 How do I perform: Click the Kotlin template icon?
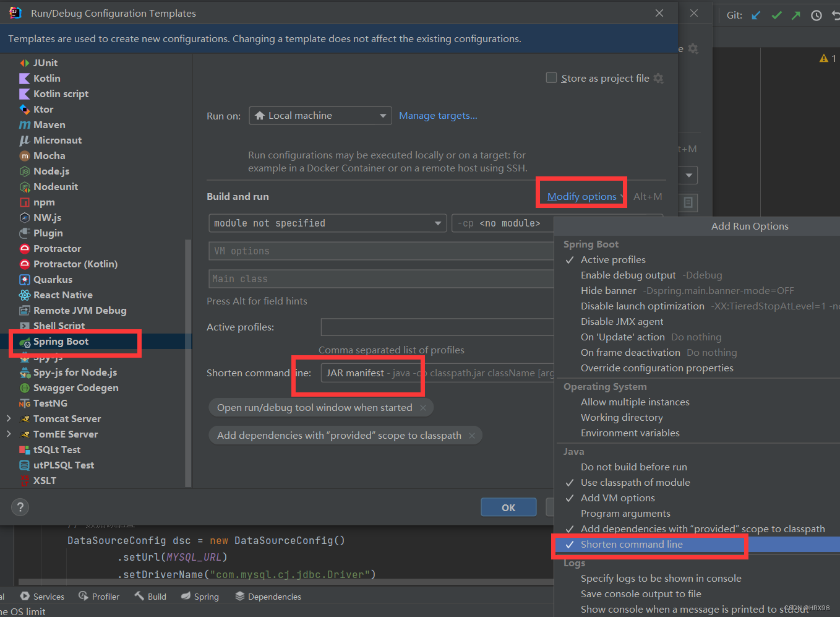25,79
